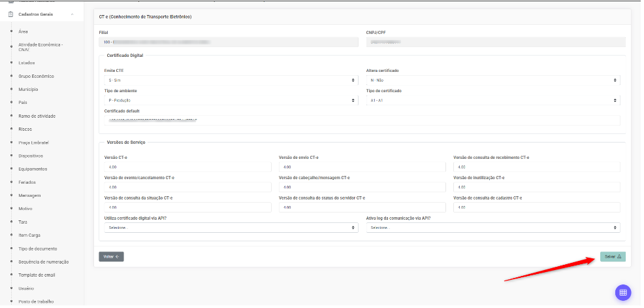Click Versão de consulta de cadastro CT-e field
The height and width of the screenshot is (308, 644).
537,208
